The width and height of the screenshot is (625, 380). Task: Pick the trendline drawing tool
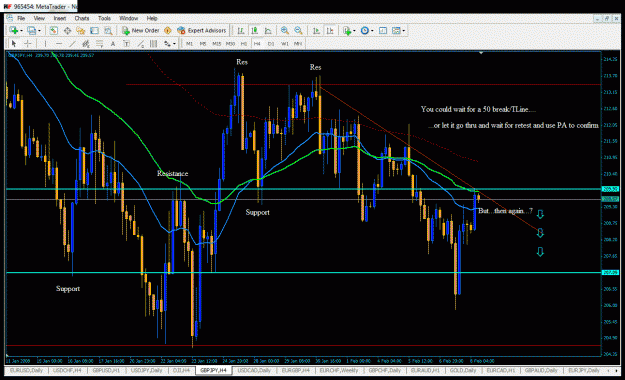point(72,43)
